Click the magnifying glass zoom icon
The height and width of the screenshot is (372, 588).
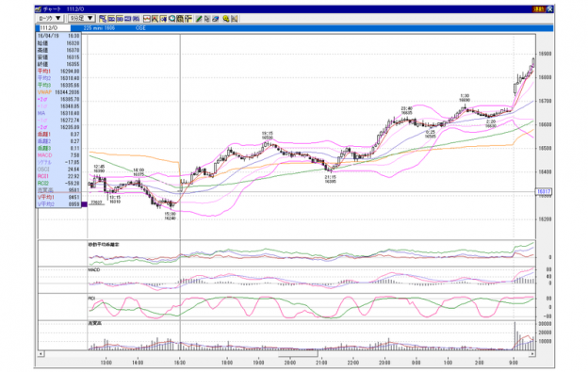(171, 18)
